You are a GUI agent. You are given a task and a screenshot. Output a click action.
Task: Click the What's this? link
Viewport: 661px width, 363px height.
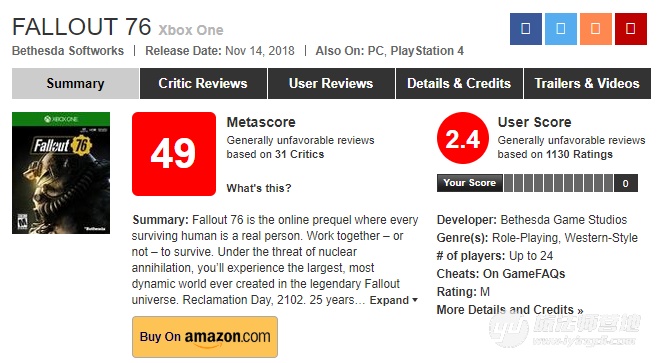tap(258, 188)
